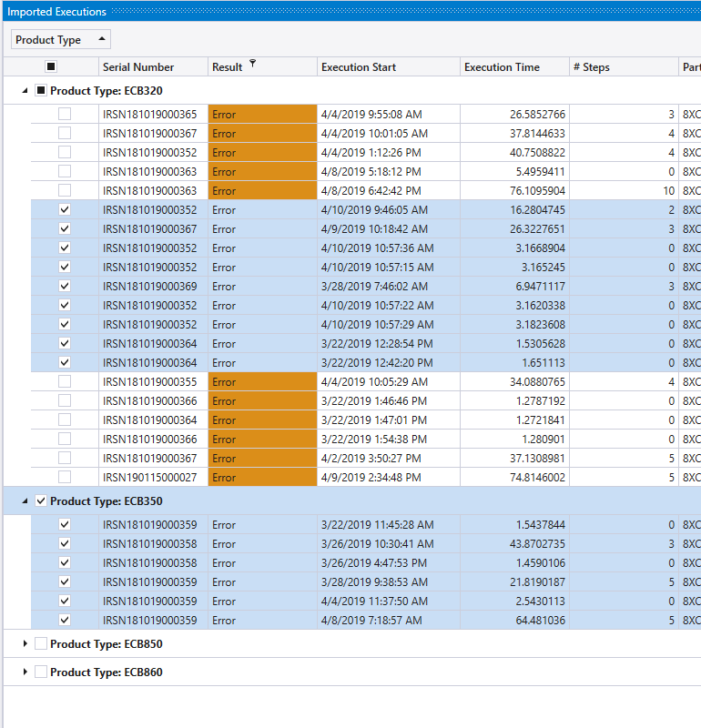Select execution start 4/9/2019 10:18:42 AM
Image resolution: width=701 pixels, height=728 pixels.
click(x=374, y=229)
